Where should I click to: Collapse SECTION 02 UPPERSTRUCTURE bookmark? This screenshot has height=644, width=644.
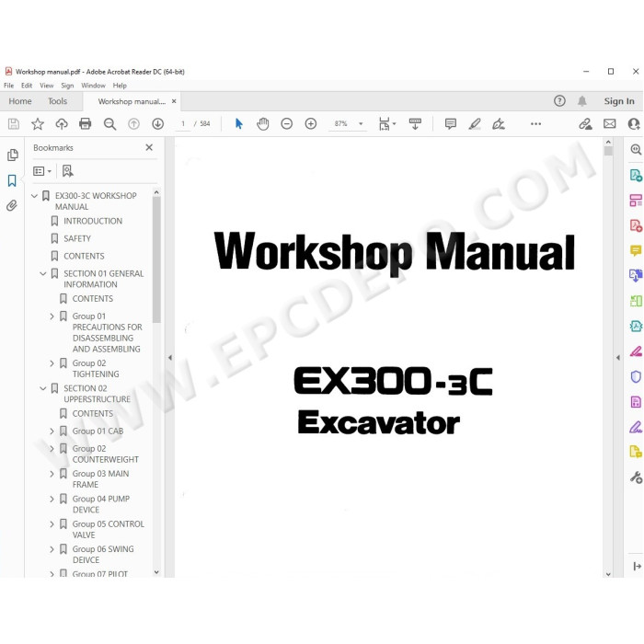(42, 388)
